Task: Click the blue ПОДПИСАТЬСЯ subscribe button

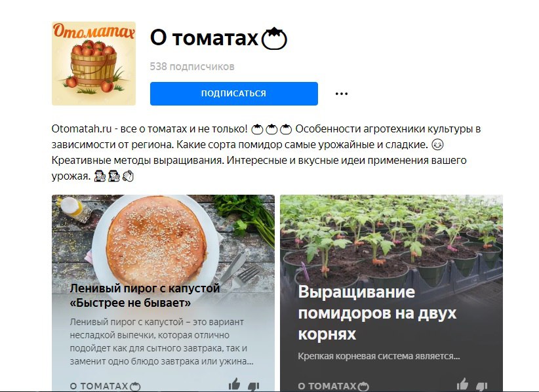Action: 233,94
